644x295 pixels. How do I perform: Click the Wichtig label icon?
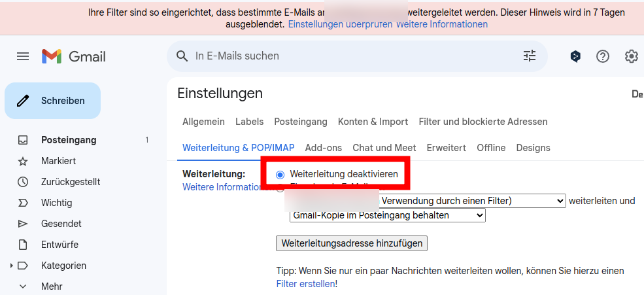tap(23, 203)
